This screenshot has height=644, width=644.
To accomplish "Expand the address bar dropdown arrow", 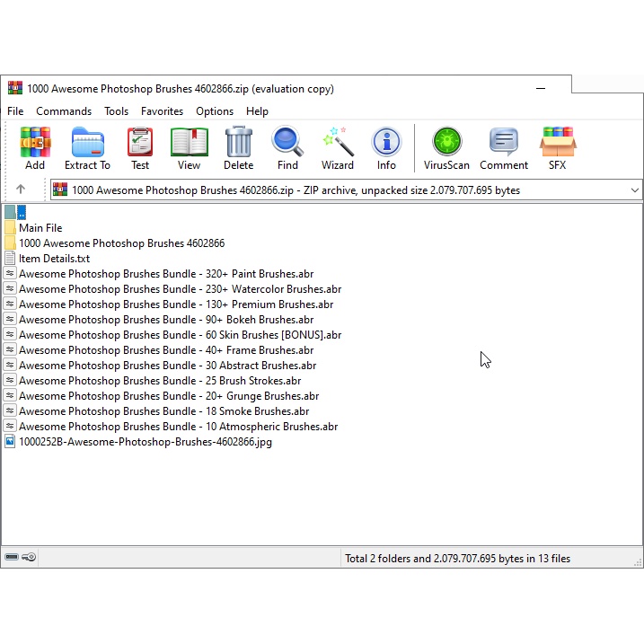I will coord(634,190).
